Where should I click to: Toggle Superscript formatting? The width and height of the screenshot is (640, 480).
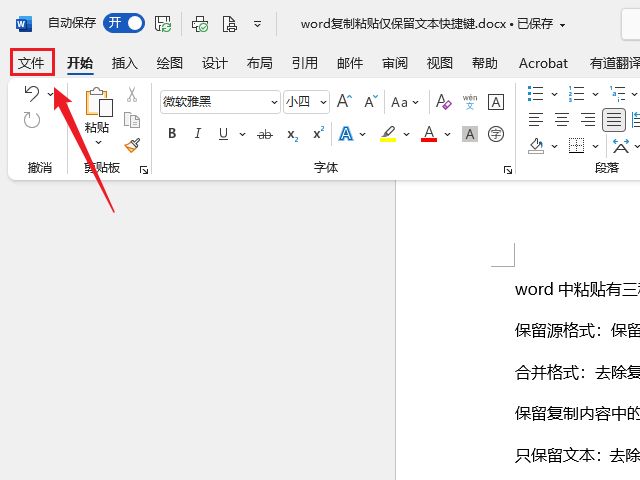pyautogui.click(x=318, y=133)
